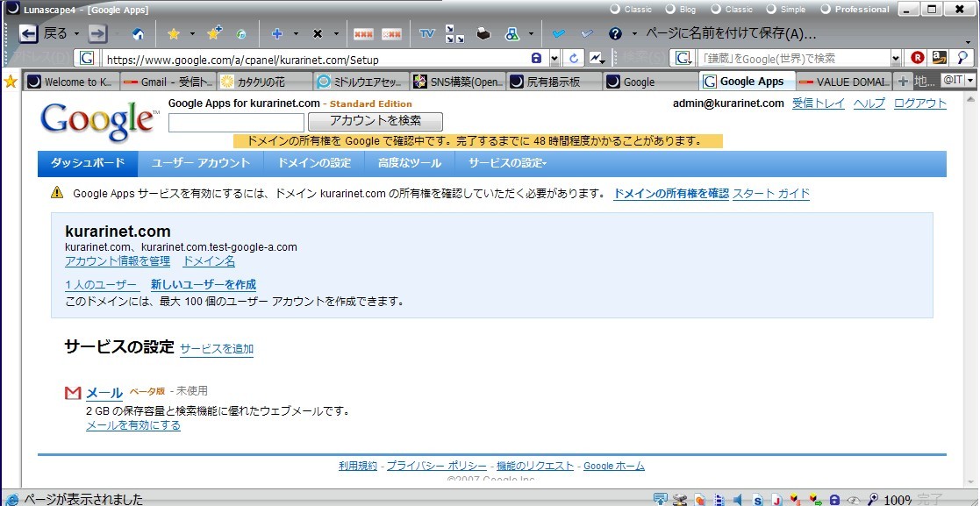Click the メールを有効にする link
Viewport: 980px width, 506px height.
tap(133, 425)
